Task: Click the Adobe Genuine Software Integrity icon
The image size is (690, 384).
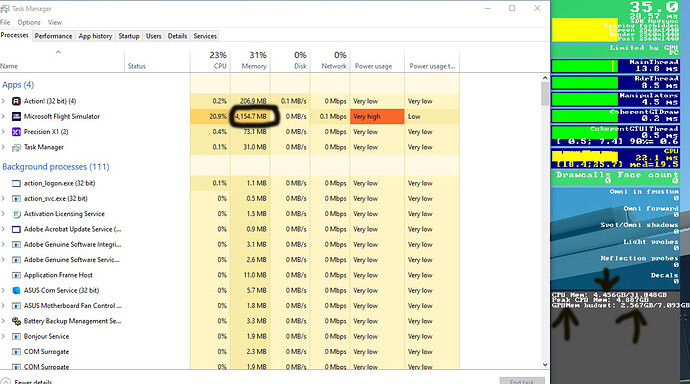Action: [x=16, y=245]
